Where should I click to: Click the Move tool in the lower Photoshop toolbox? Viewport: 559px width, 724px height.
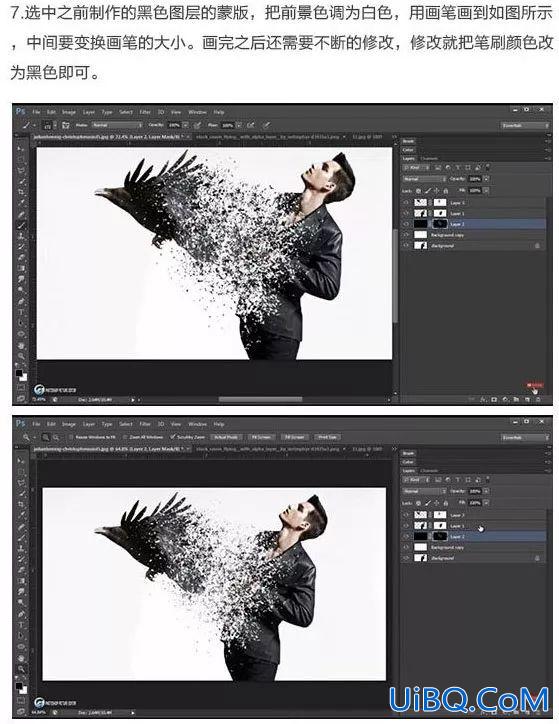tap(21, 461)
